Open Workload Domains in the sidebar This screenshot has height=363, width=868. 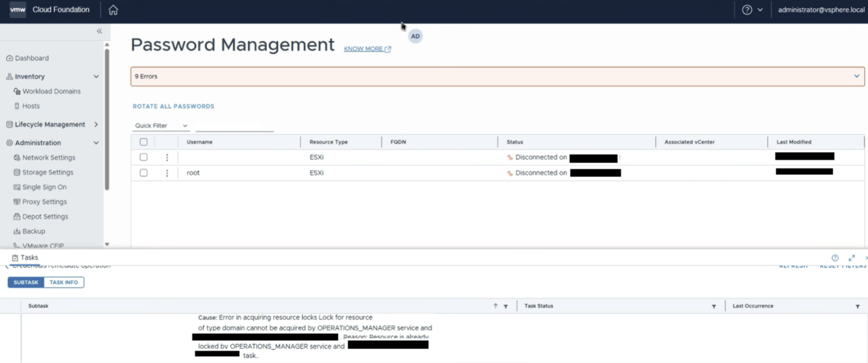[51, 91]
